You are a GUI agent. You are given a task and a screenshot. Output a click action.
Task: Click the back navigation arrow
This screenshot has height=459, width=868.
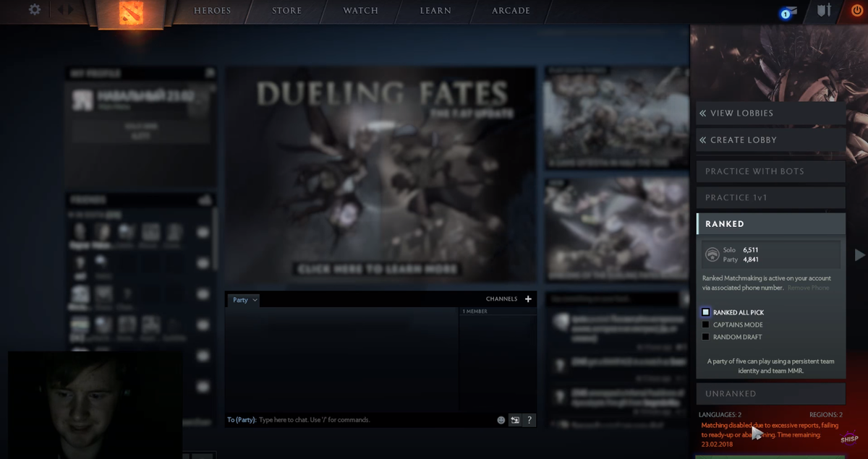coord(61,10)
